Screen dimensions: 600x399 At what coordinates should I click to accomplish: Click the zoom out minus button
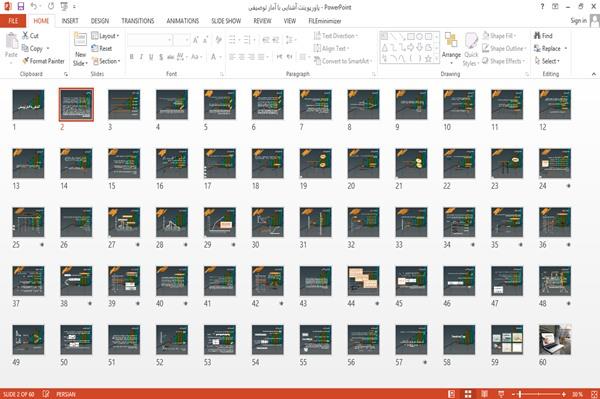514,394
